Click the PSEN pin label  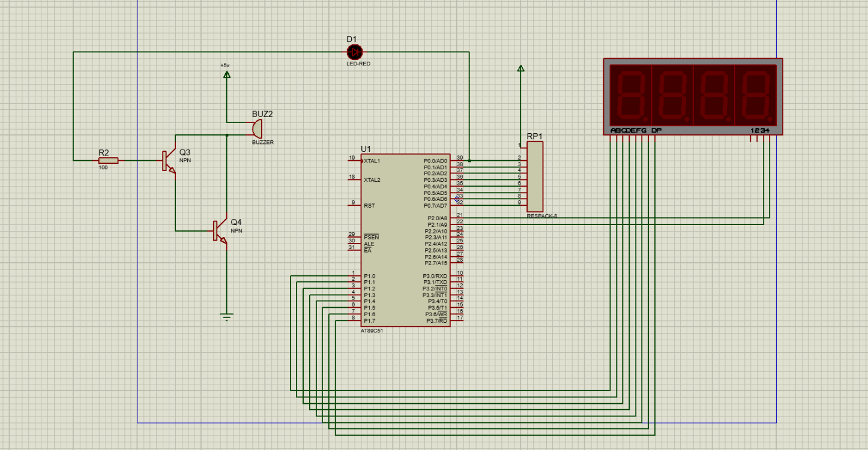pos(371,238)
